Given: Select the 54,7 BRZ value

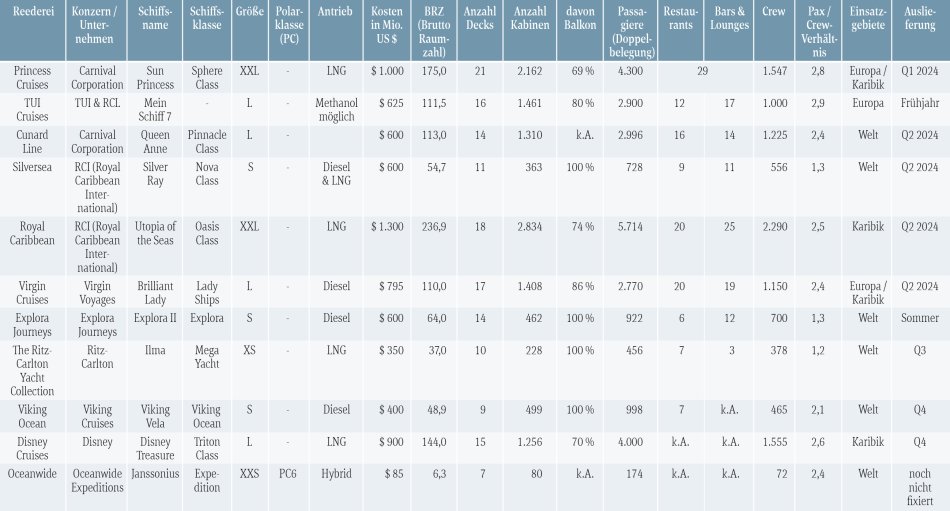Looking at the screenshot, I should (x=436, y=167).
